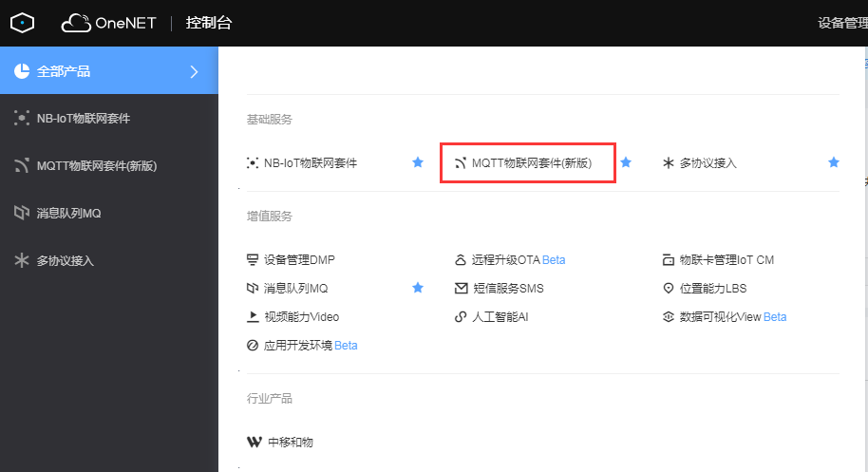Select 全部产品 in the sidebar
Screen dimensions: 868x472
tap(109, 70)
